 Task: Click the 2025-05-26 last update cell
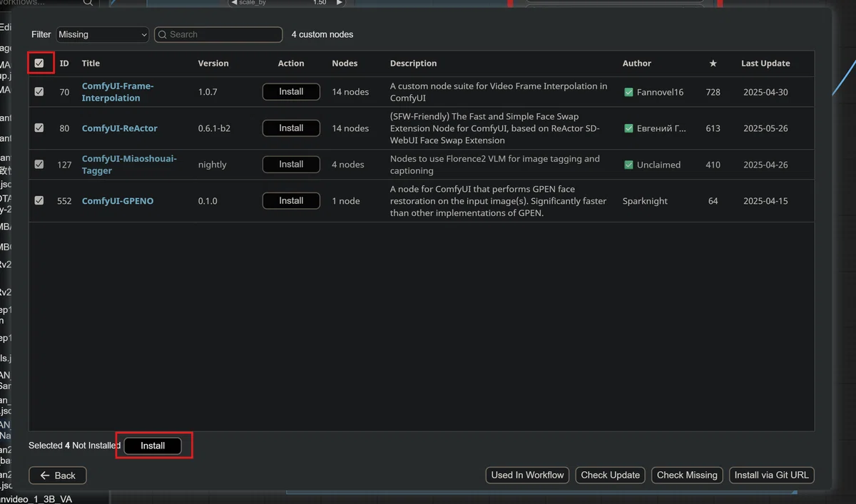point(765,128)
